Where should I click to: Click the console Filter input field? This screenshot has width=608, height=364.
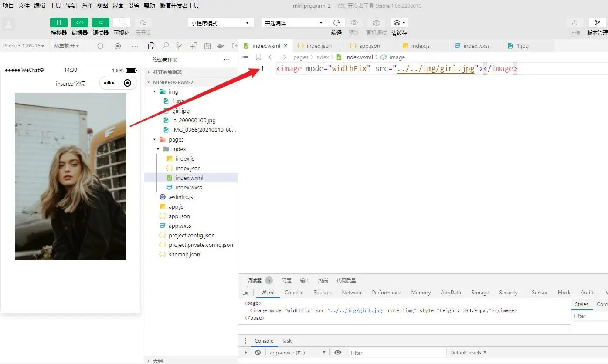[x=397, y=353]
